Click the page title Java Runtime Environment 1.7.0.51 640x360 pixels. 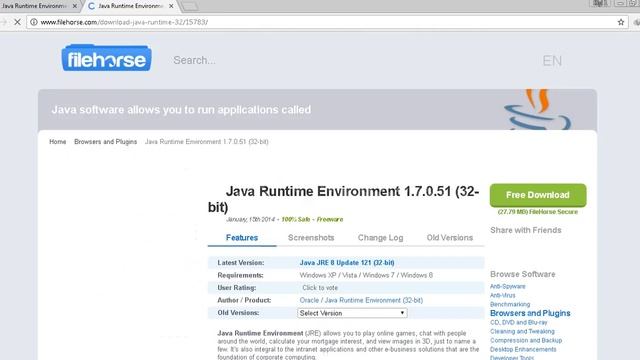343,199
